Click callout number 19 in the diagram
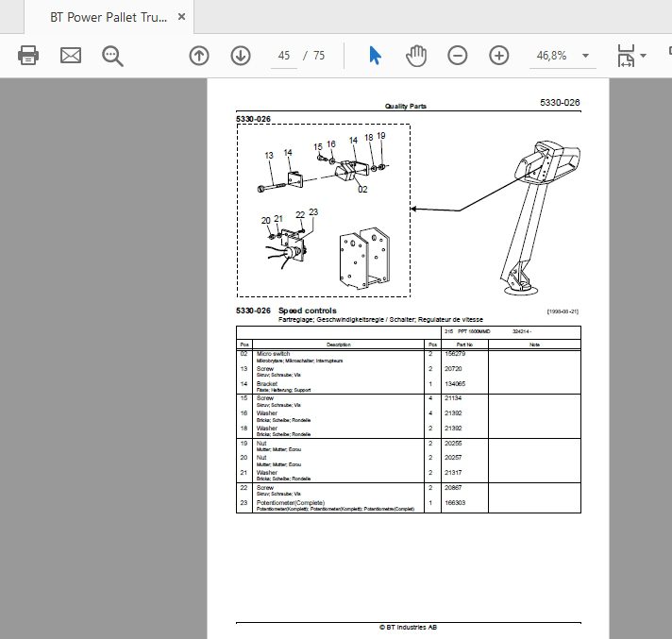Screen dimensions: 672x639 [381, 136]
